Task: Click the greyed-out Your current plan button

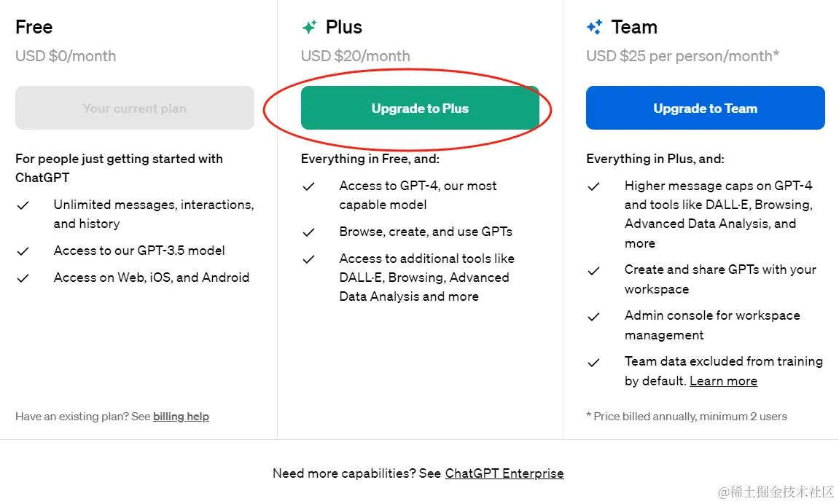Action: pos(135,109)
